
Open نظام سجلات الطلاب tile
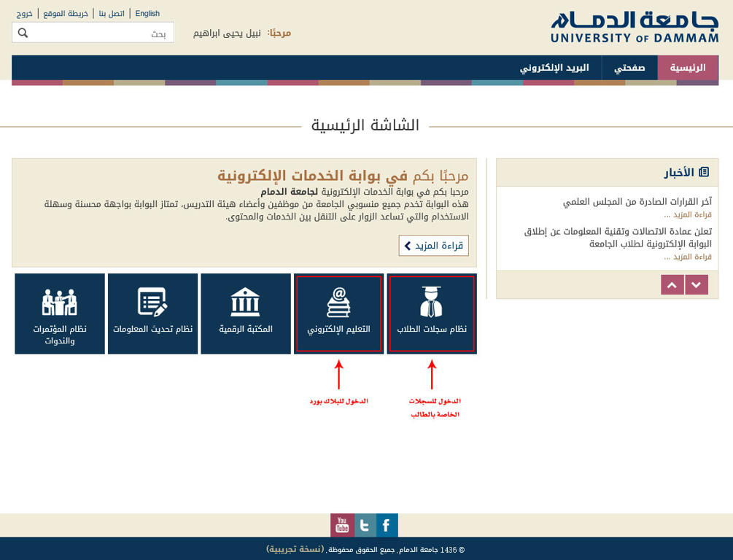(x=432, y=314)
